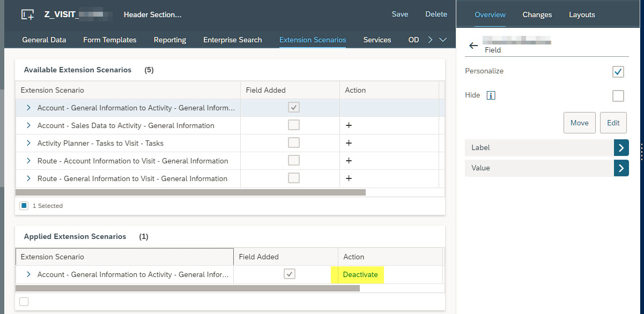The image size is (644, 314).
Task: Switch to the Form Templates tab
Action: [110, 40]
